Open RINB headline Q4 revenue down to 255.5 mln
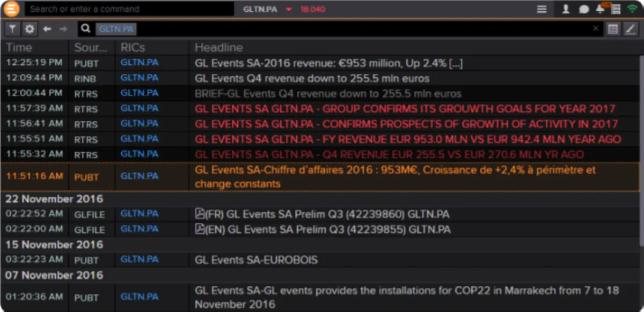Screen dimensions: 644x312 click(312, 78)
